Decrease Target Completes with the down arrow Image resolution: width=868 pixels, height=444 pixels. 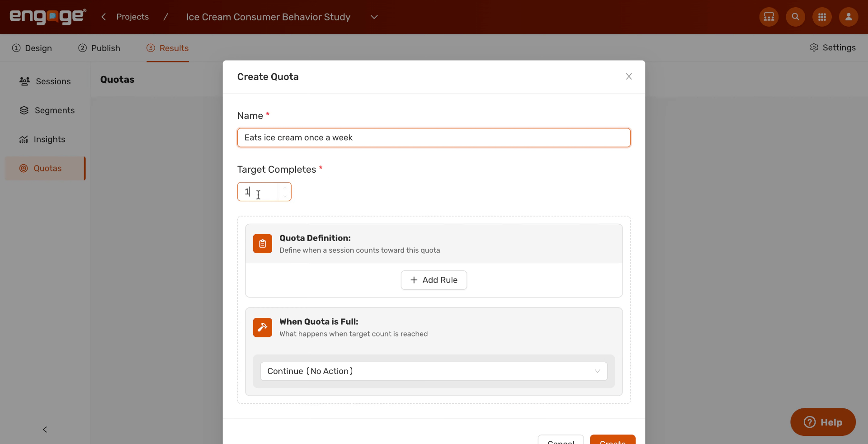tap(285, 196)
